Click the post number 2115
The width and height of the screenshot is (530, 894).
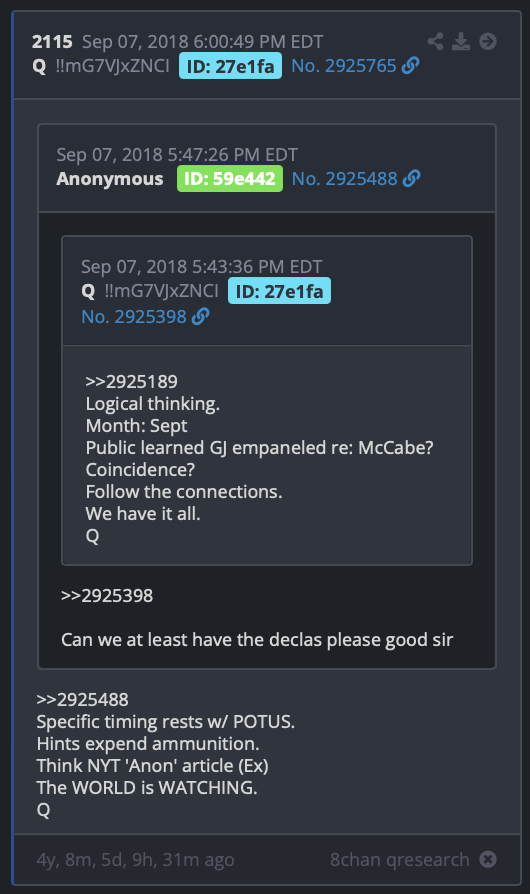point(52,42)
